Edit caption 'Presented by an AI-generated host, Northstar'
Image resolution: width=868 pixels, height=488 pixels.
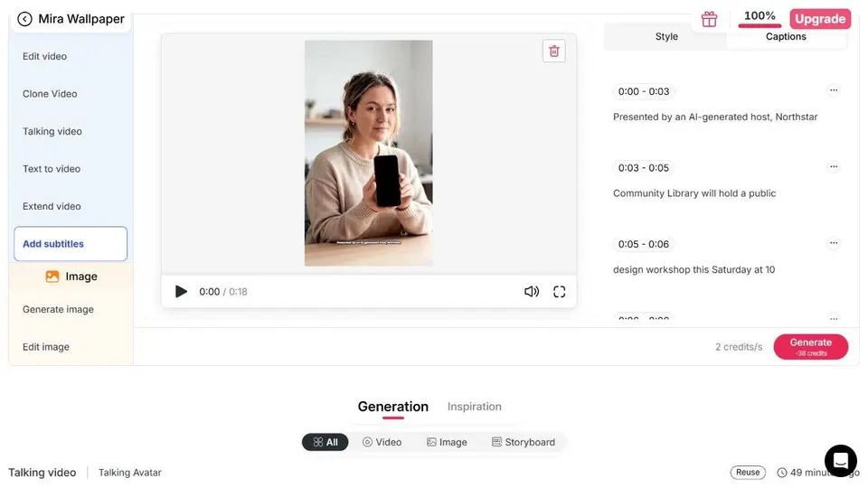pos(715,117)
